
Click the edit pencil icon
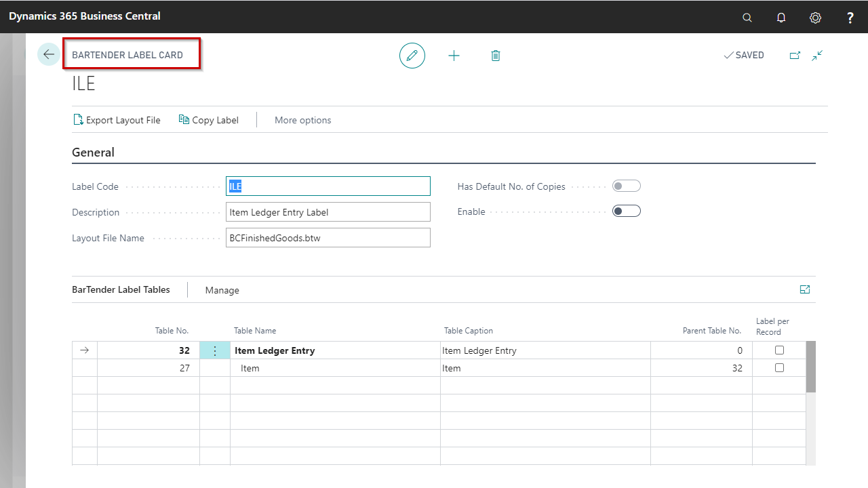pyautogui.click(x=412, y=56)
